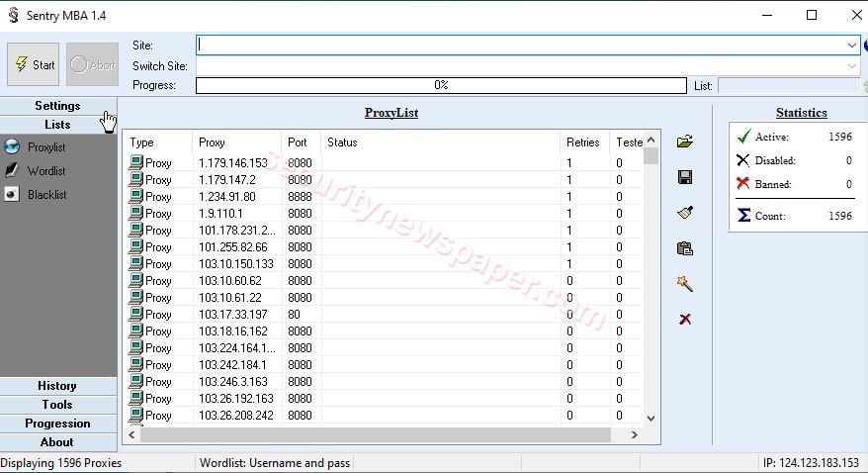Screen dimensions: 868x473
Task: Sort by the Port column header
Action: (x=302, y=142)
